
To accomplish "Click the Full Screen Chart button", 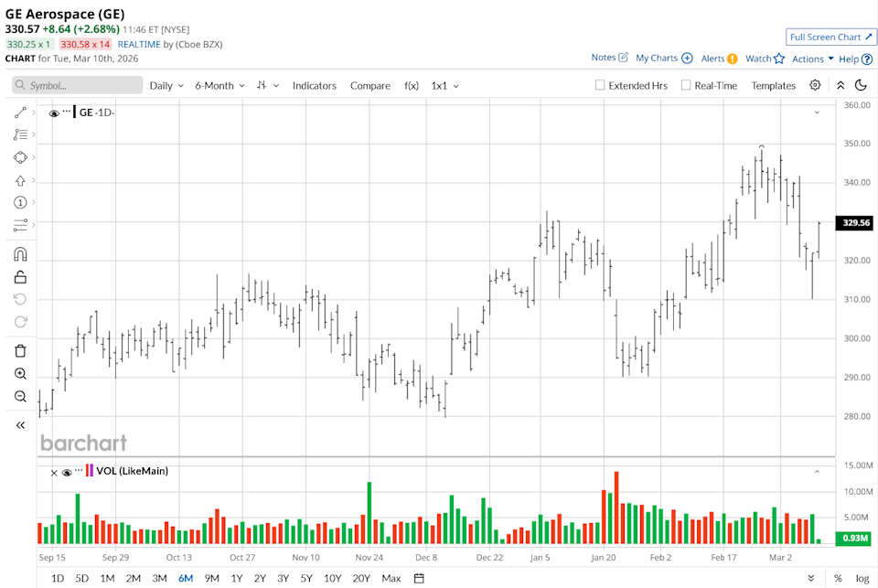I will pyautogui.click(x=830, y=37).
